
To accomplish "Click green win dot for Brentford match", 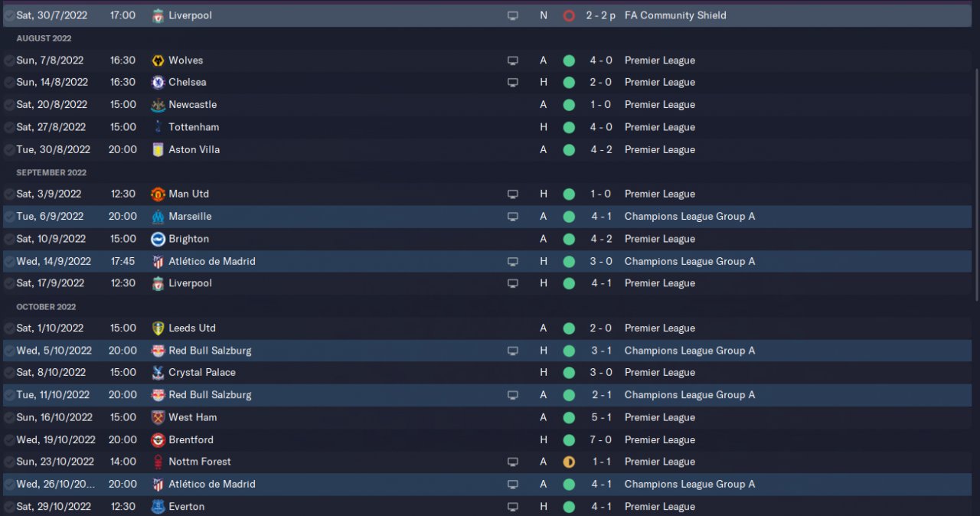I will [x=569, y=440].
